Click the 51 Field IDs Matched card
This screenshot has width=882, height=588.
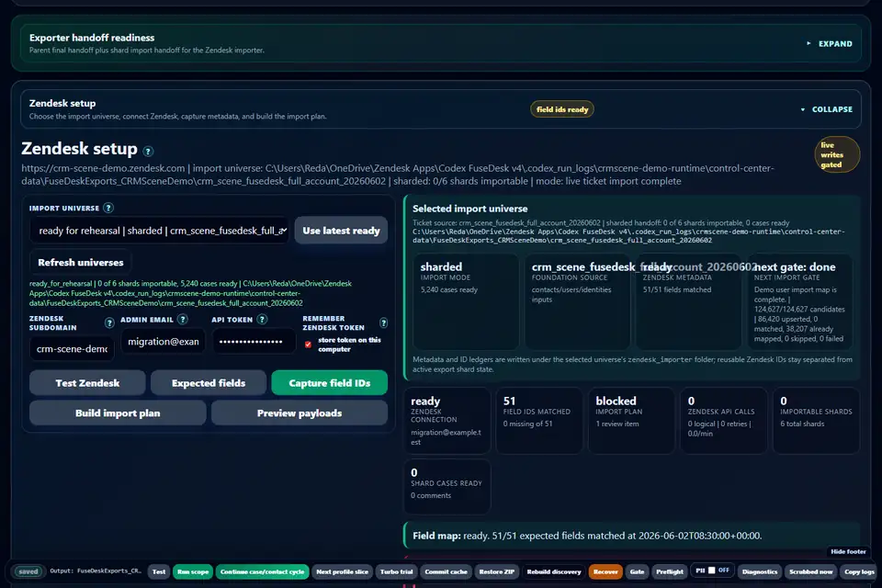pos(539,420)
